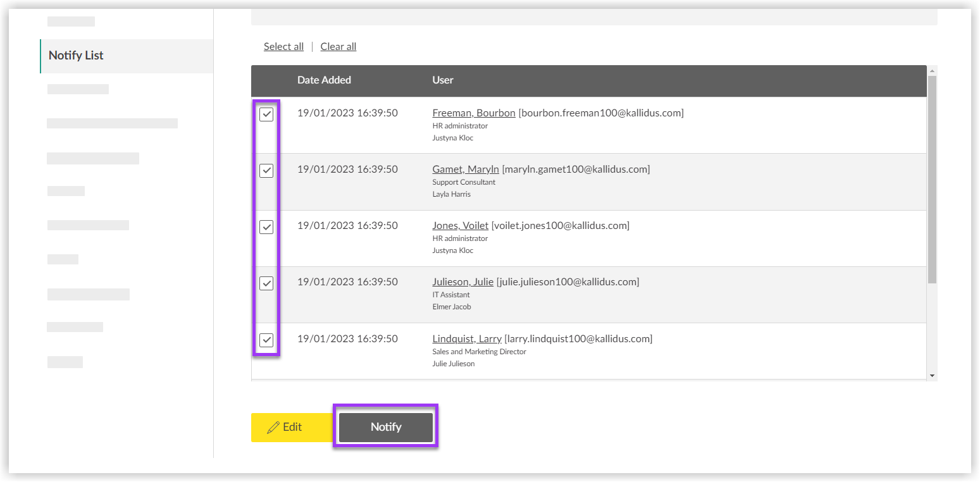Open Freeman, Bourbon user profile link
The width and height of the screenshot is (980, 482).
[x=473, y=113]
